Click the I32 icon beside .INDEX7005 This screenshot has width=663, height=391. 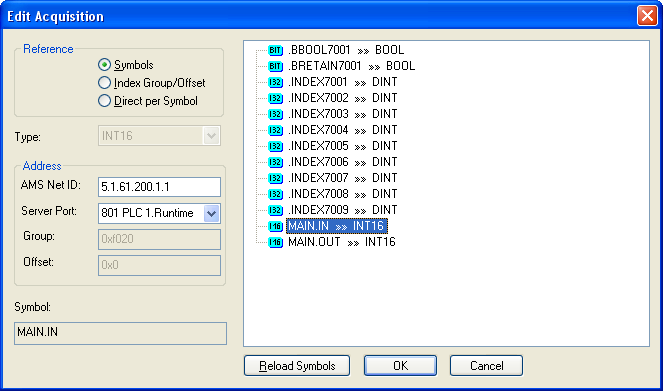(x=275, y=146)
